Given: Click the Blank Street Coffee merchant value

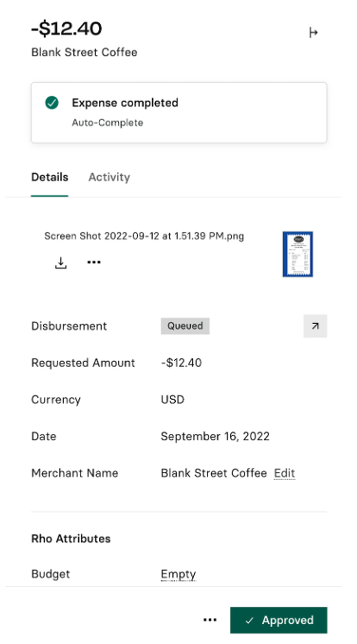Looking at the screenshot, I should click(x=214, y=473).
